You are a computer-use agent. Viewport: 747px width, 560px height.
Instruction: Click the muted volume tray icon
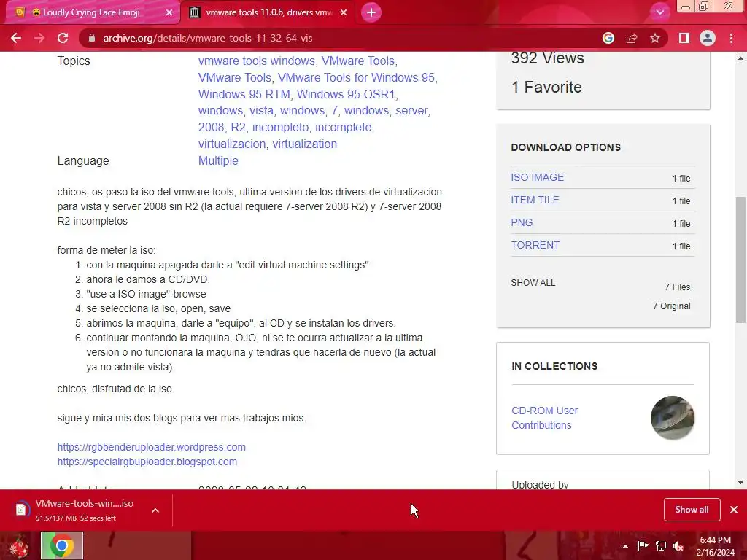[x=678, y=546]
